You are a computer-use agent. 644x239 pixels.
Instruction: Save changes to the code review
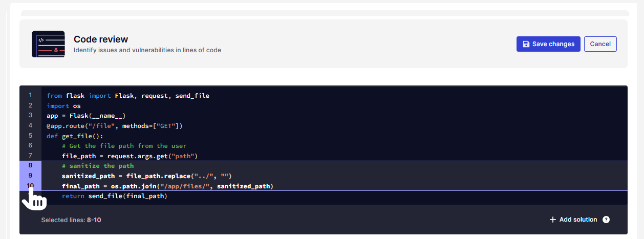pyautogui.click(x=548, y=44)
